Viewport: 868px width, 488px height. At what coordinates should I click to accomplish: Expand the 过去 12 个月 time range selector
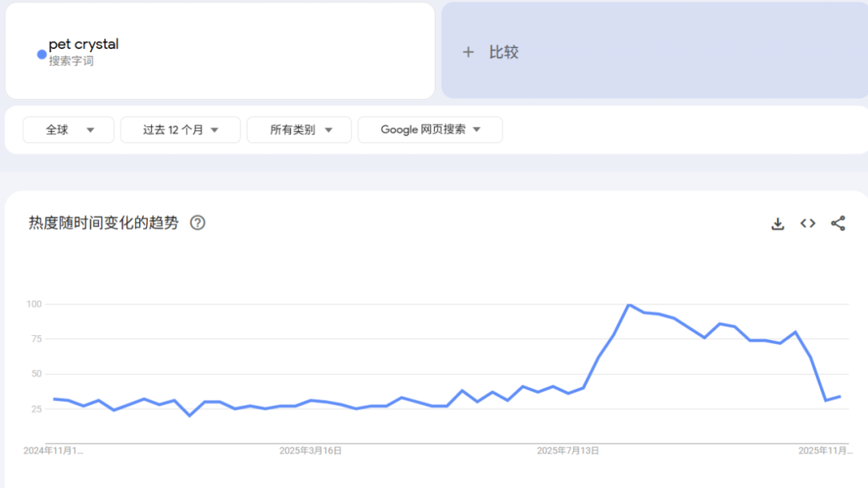coord(180,129)
